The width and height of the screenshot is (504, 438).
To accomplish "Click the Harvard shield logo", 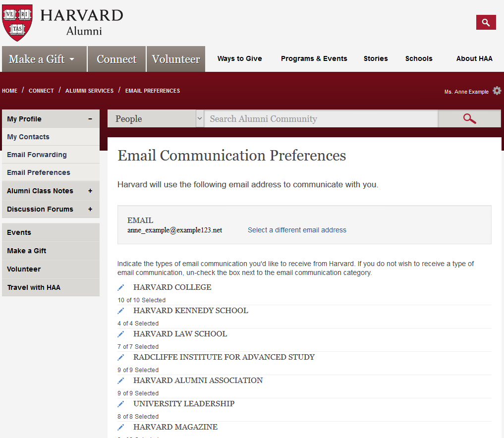I will pos(17,23).
